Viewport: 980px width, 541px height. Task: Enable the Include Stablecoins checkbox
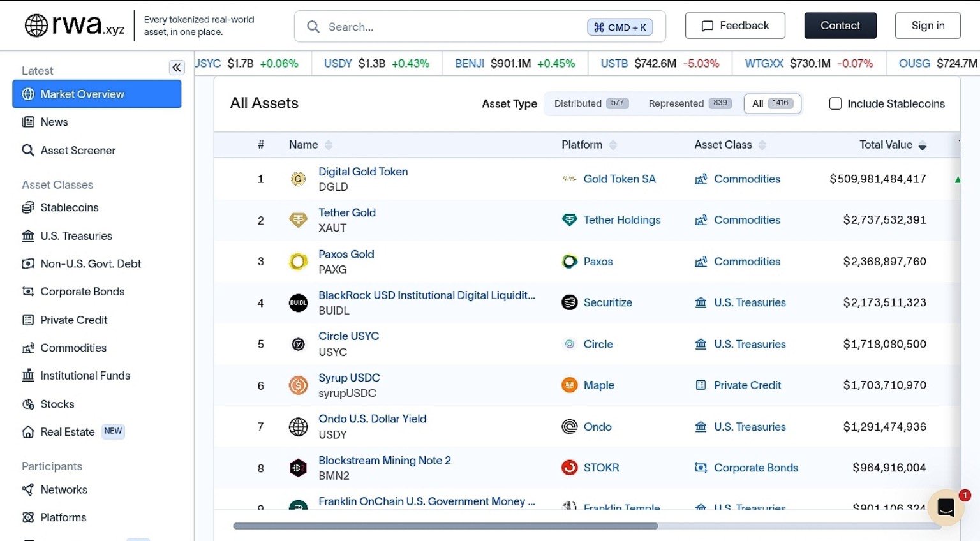tap(835, 103)
